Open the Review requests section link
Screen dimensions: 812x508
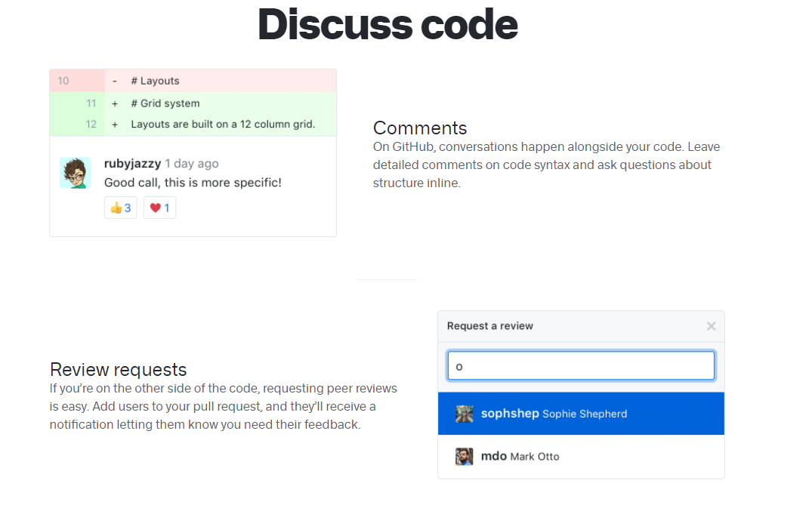(x=118, y=370)
